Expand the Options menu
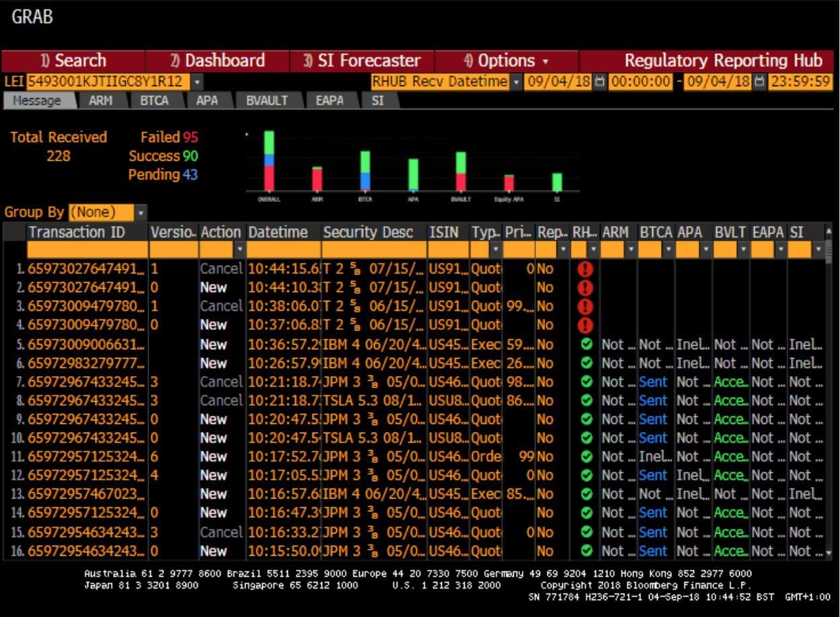840x617 pixels. pos(506,61)
